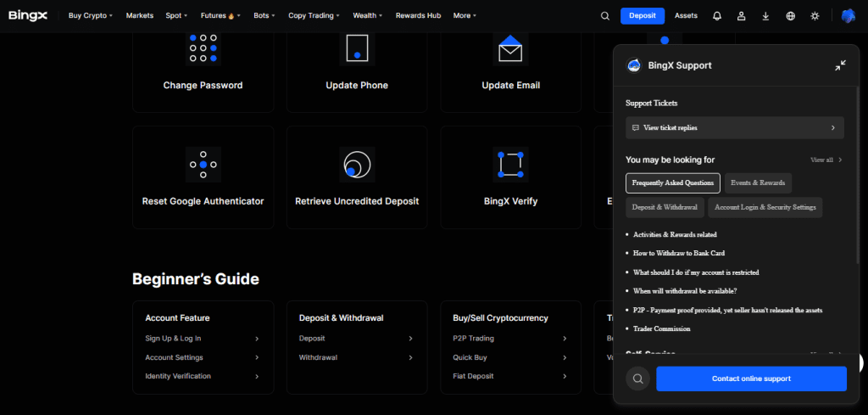This screenshot has height=415, width=868.
Task: Open the Bots dropdown menu
Action: click(x=264, y=15)
